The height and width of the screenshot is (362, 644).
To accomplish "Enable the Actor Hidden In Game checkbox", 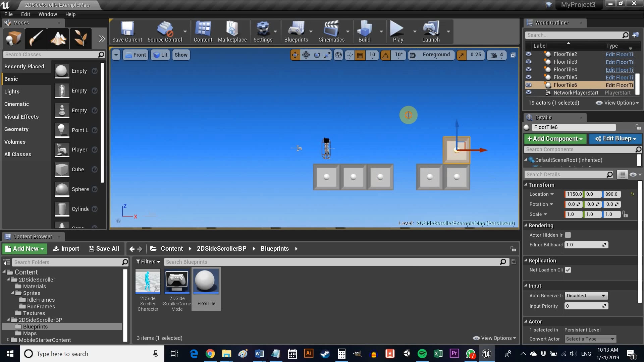I will point(568,235).
